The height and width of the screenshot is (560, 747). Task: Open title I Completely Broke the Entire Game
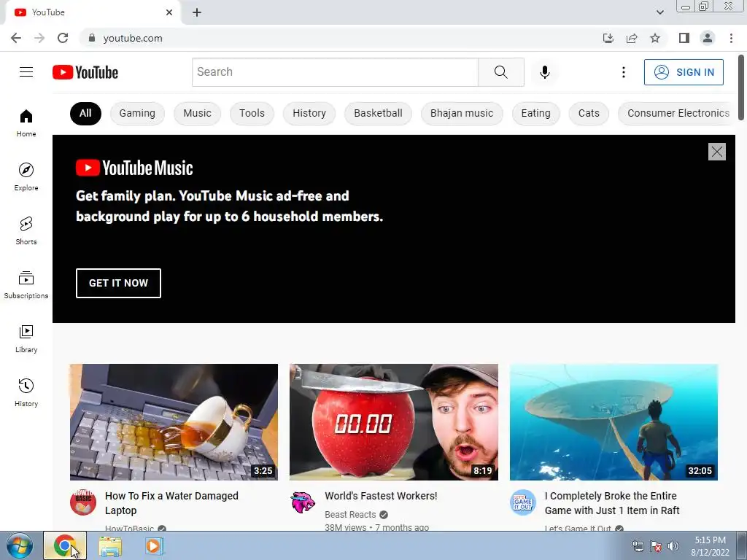(612, 503)
